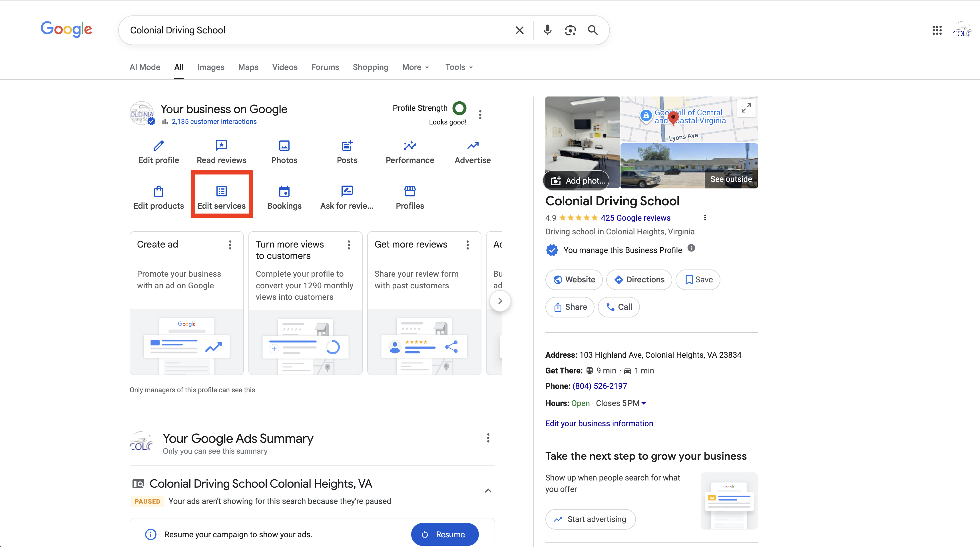
Task: Select the All results tab
Action: click(179, 67)
